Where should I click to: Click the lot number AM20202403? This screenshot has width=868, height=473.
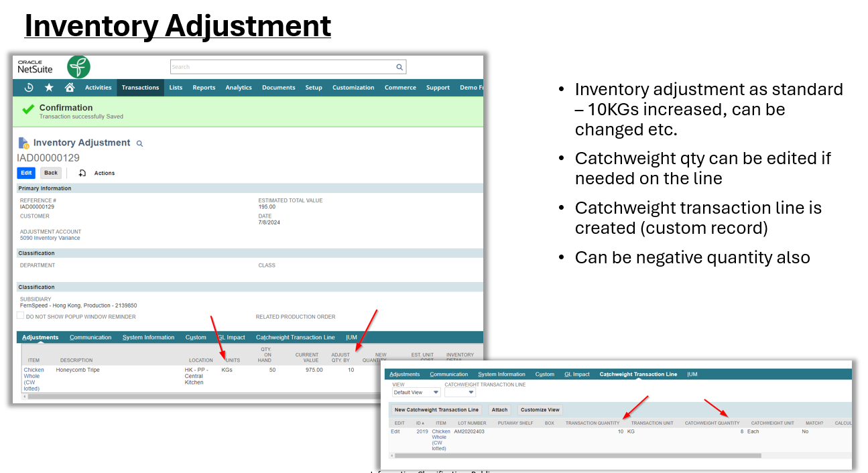click(469, 431)
